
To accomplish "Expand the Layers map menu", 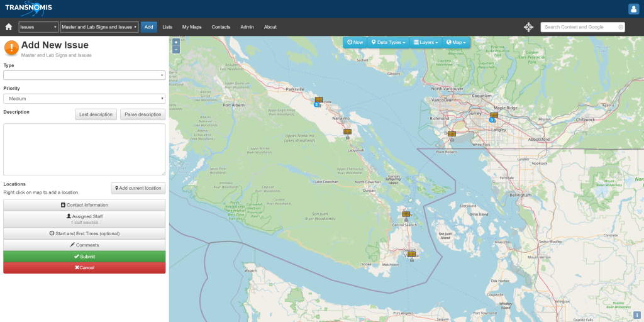I will click(x=426, y=42).
